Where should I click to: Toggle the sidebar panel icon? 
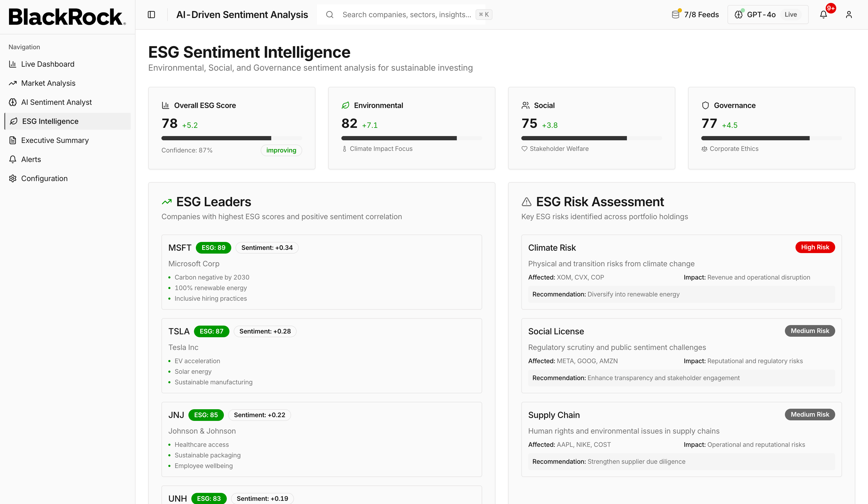pyautogui.click(x=151, y=15)
